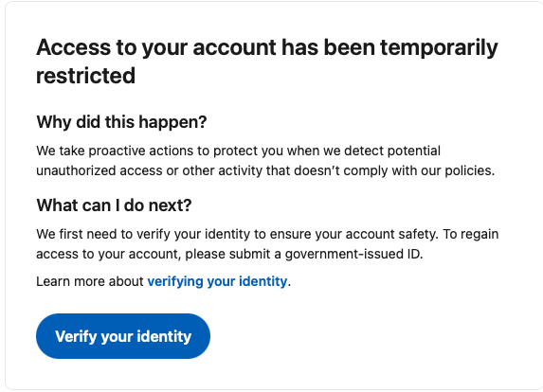Click the phrase government-issued ID
The height and width of the screenshot is (392, 543).
coord(353,254)
